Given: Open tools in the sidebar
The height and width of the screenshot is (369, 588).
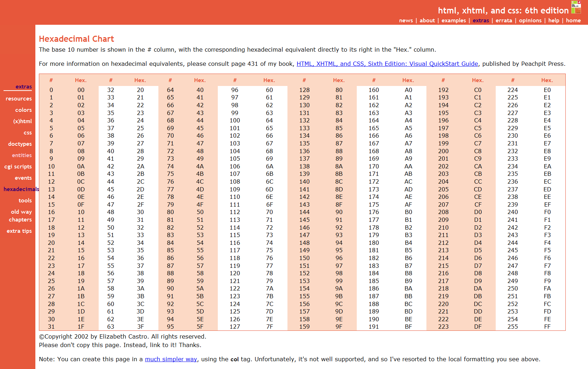Looking at the screenshot, I should tap(25, 201).
